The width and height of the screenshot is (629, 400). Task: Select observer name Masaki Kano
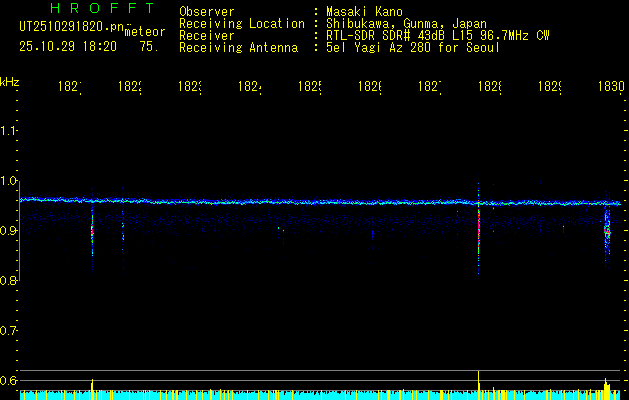coord(364,12)
